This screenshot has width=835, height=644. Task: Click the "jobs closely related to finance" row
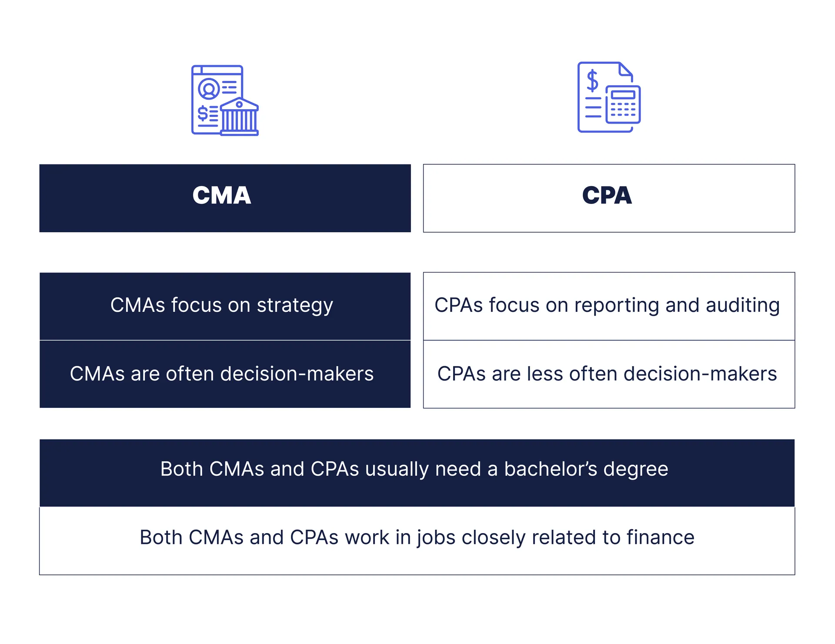pos(417,541)
